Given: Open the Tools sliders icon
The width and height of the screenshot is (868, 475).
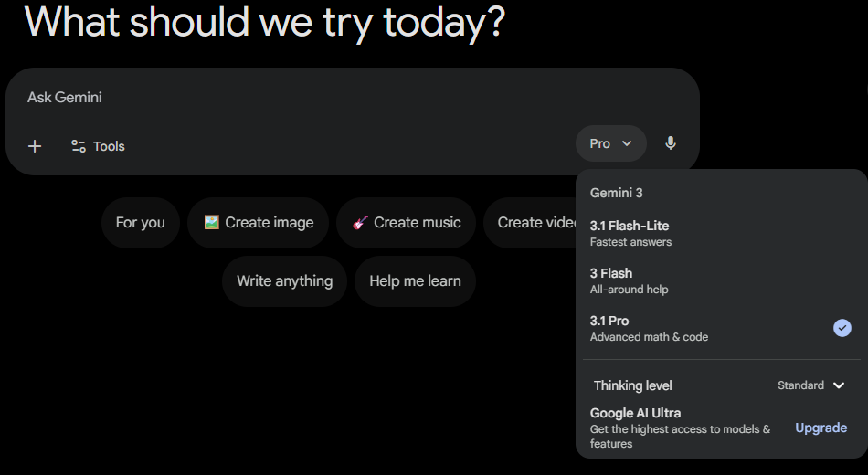Looking at the screenshot, I should (78, 146).
